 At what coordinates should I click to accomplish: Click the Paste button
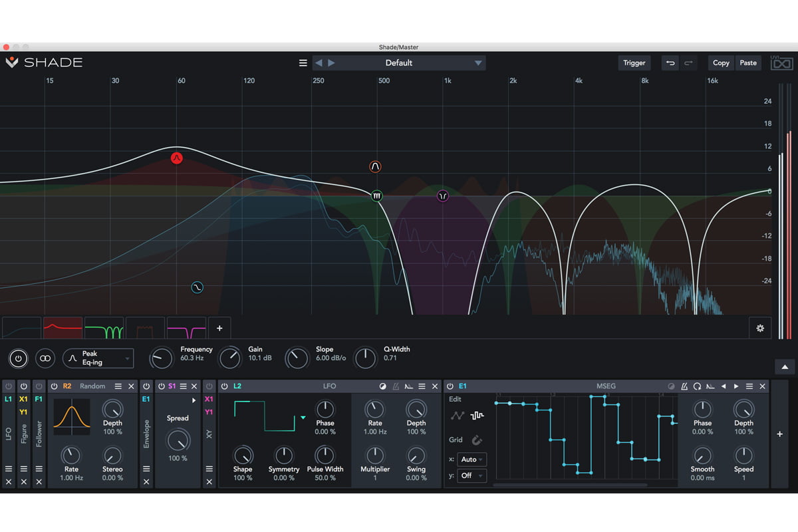pyautogui.click(x=748, y=63)
